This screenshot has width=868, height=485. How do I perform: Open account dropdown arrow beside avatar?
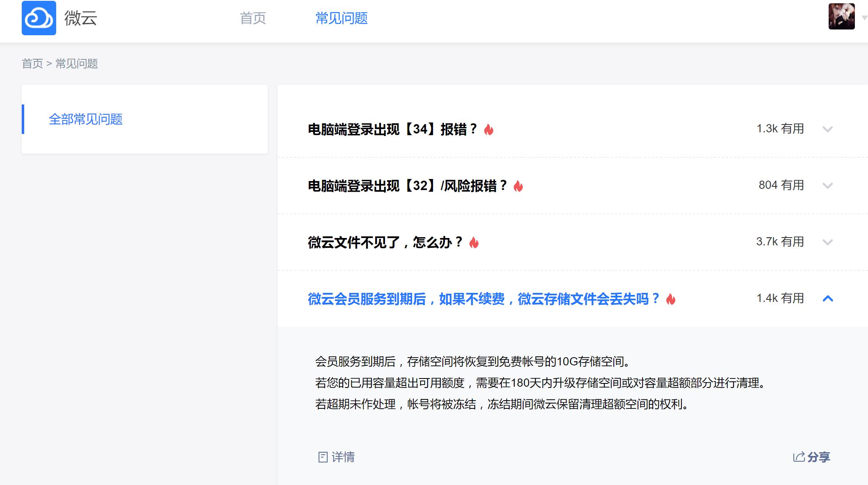coord(864,18)
